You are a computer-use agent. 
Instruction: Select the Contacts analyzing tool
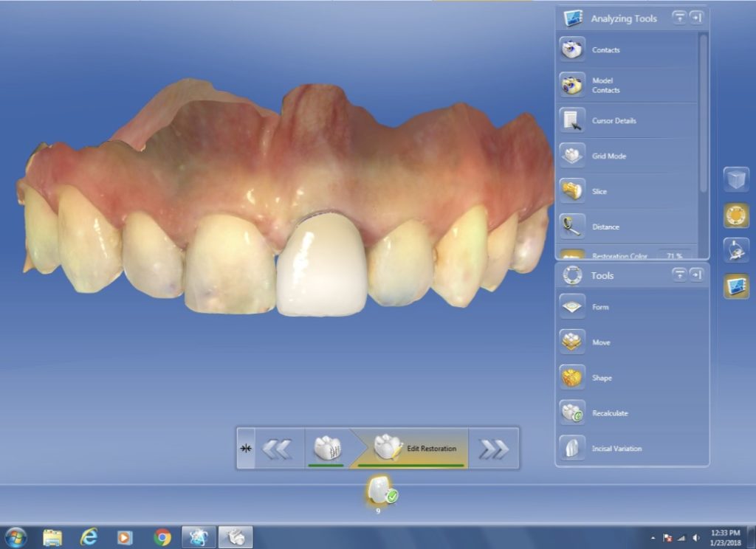[x=572, y=49]
